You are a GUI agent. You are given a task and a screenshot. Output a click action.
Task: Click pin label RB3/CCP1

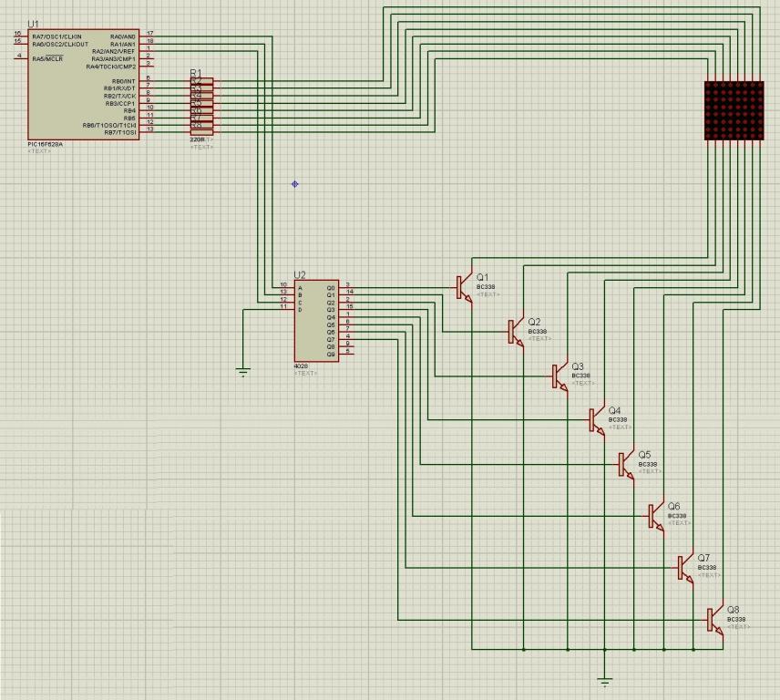tap(120, 104)
